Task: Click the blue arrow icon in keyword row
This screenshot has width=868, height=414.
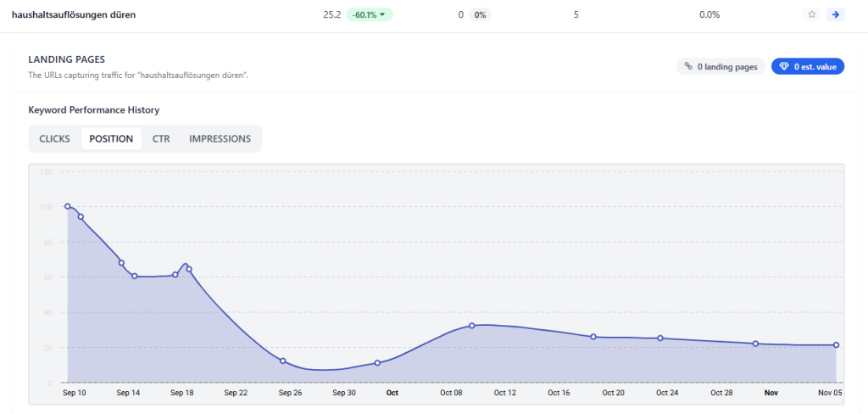Action: [836, 14]
